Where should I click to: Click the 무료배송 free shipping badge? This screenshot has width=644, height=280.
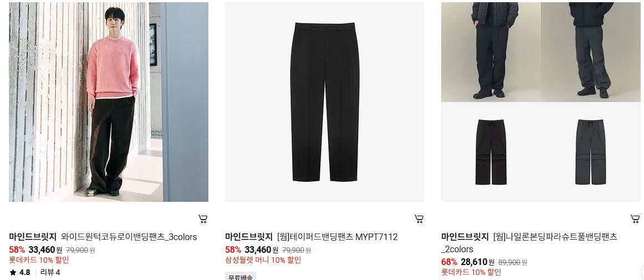(241, 277)
